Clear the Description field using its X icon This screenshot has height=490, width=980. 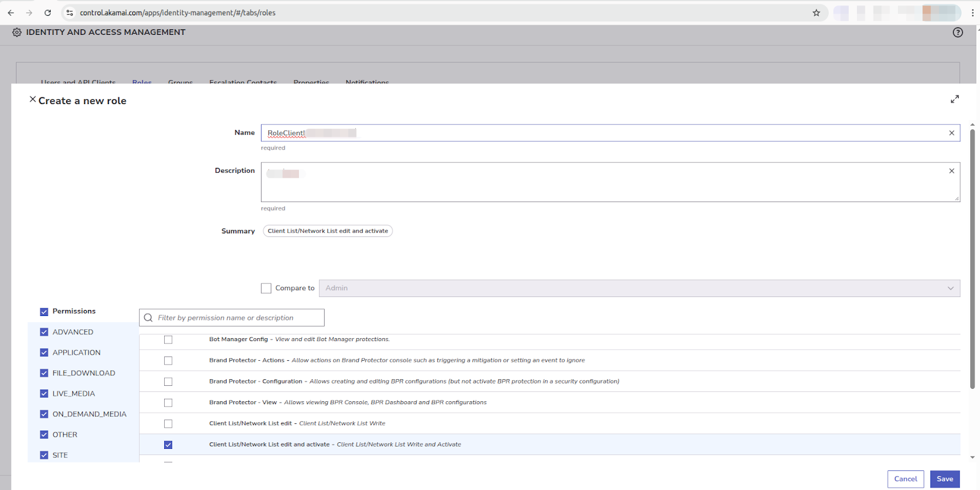tap(951, 171)
